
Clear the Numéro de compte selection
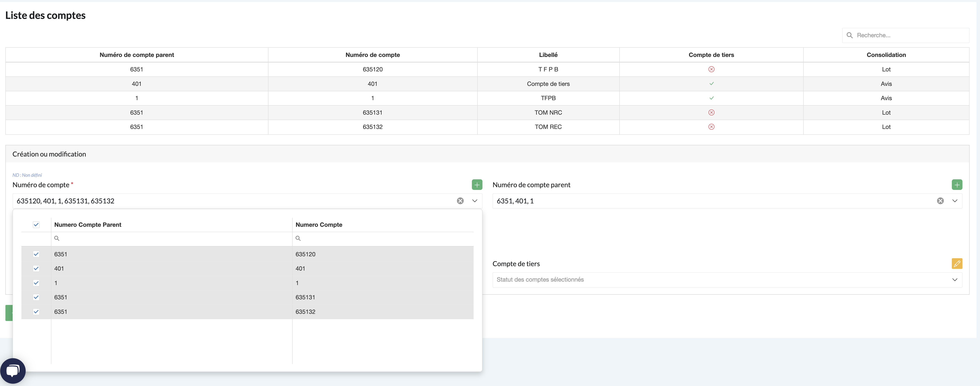click(460, 201)
